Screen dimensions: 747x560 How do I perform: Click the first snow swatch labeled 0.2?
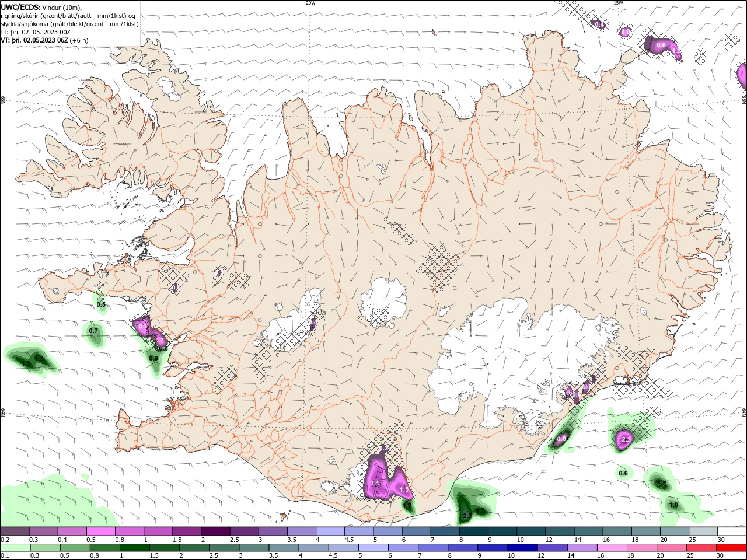pos(15,531)
